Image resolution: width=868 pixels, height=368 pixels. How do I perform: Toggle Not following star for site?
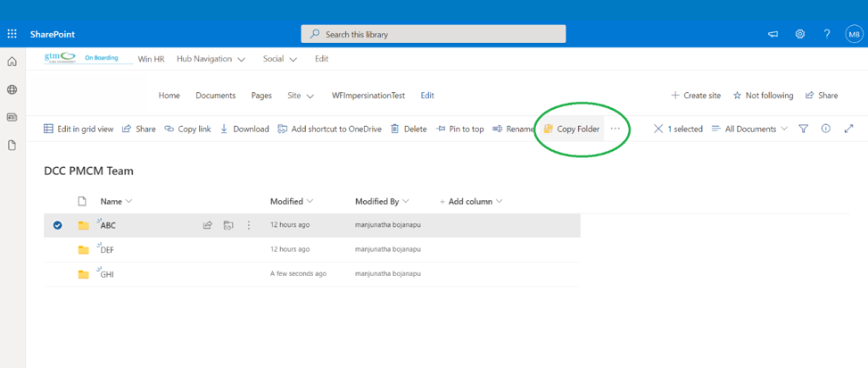tap(763, 96)
